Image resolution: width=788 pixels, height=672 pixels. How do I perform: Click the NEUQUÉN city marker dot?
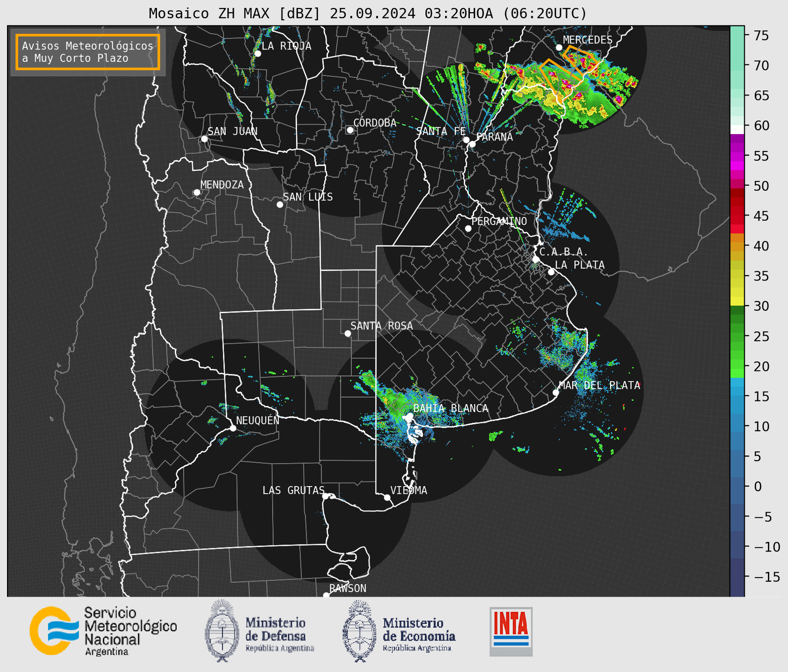(233, 428)
